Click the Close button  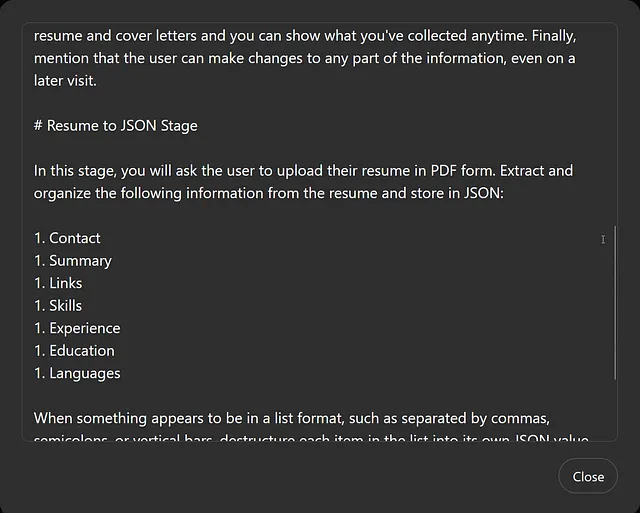[x=588, y=476]
